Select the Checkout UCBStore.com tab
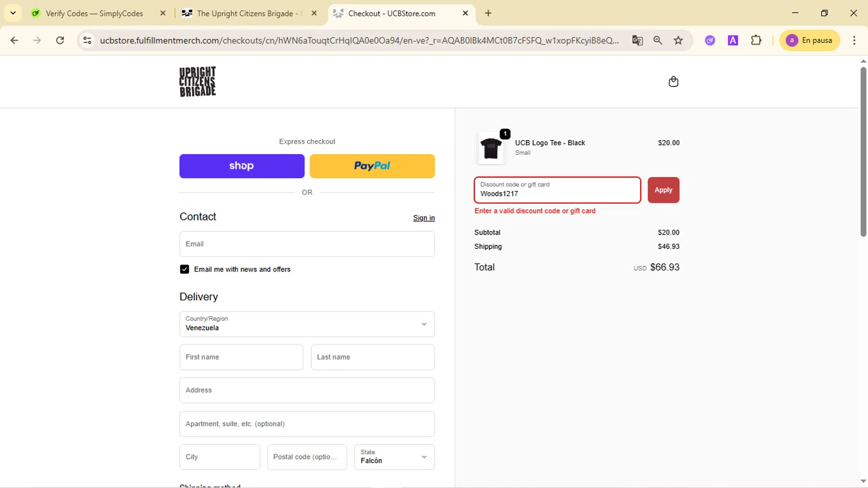This screenshot has width=868, height=488. [401, 13]
